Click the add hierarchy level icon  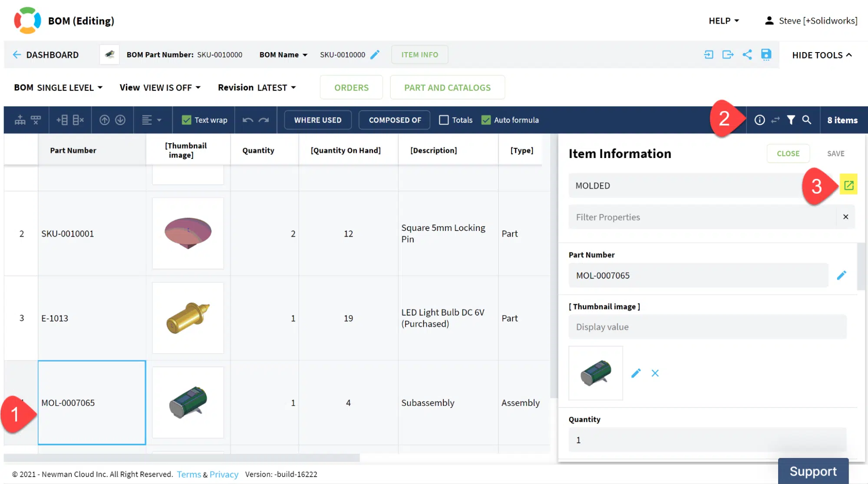[x=20, y=120]
